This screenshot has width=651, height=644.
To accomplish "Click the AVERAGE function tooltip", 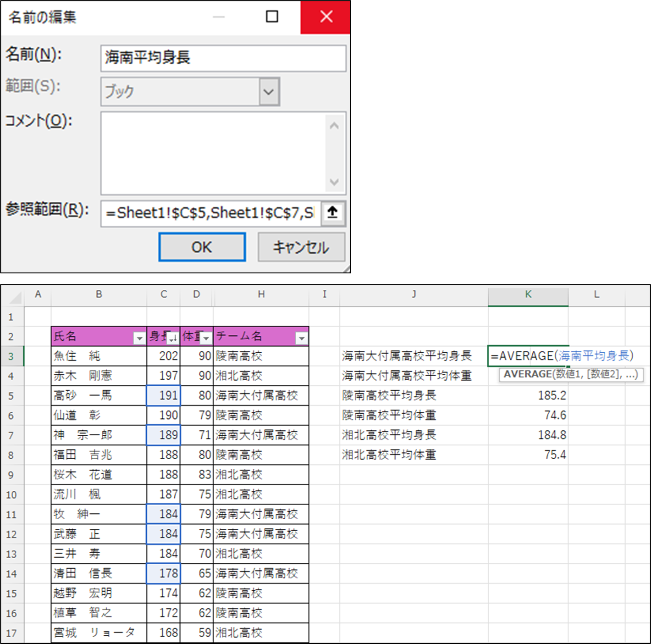I will (x=571, y=375).
